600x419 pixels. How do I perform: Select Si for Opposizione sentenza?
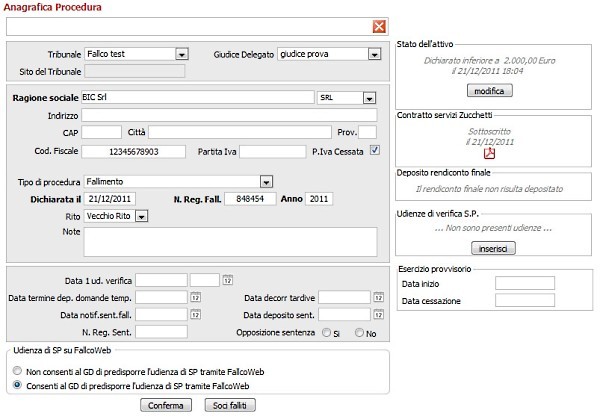(x=326, y=332)
